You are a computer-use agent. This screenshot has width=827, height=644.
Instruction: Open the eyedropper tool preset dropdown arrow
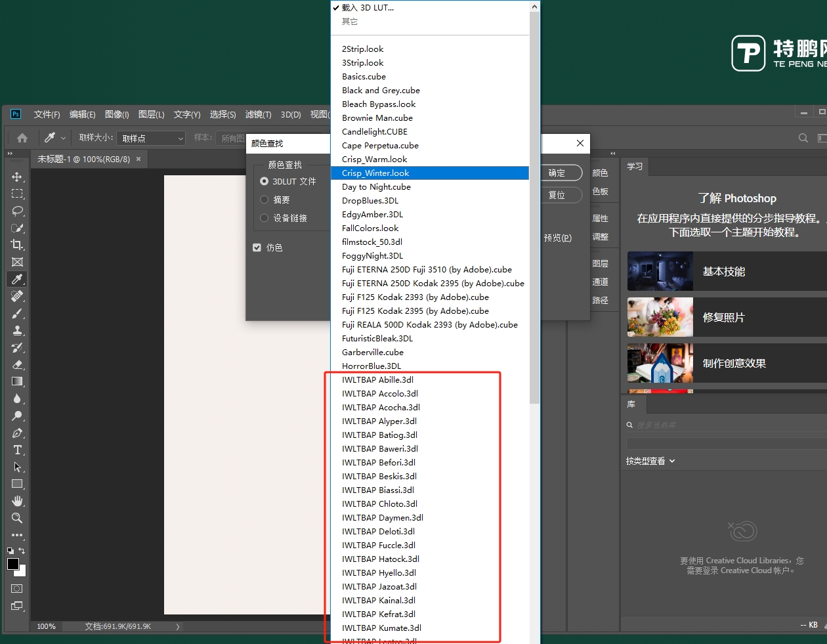pos(63,138)
